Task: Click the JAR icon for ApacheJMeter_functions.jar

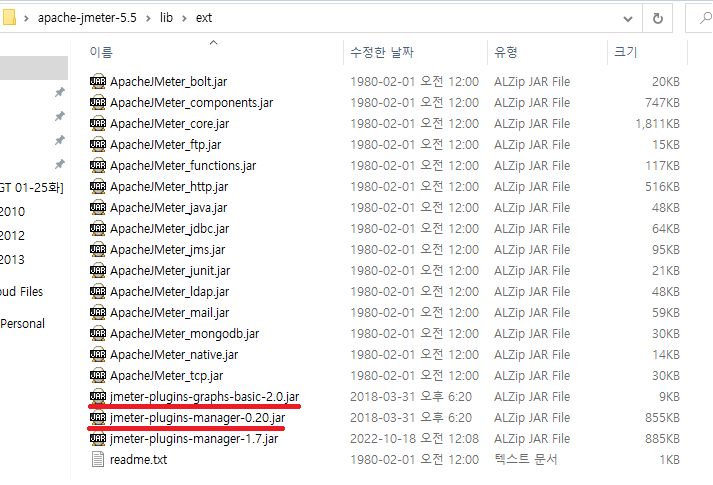Action: point(98,165)
